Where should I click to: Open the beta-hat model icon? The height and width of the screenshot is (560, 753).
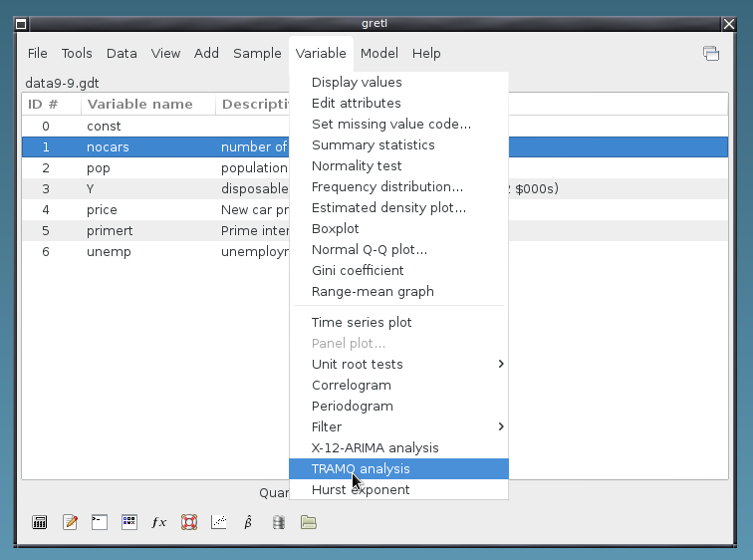pos(248,522)
